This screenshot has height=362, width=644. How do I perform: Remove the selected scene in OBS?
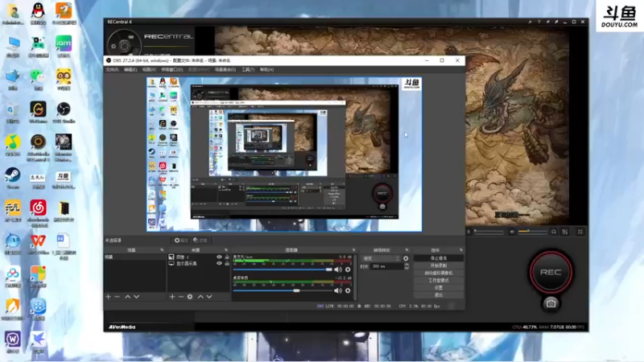point(118,296)
